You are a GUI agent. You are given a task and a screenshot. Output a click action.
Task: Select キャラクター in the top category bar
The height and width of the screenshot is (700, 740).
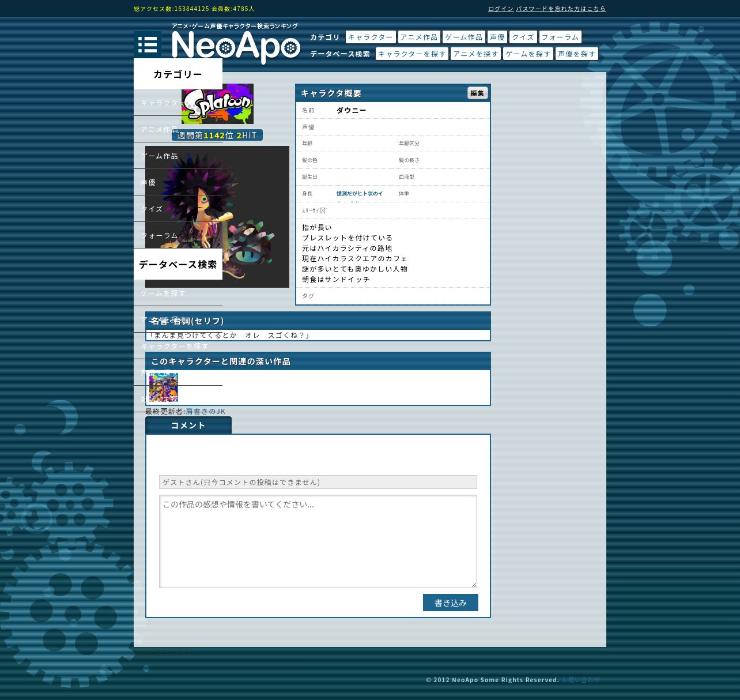(371, 37)
